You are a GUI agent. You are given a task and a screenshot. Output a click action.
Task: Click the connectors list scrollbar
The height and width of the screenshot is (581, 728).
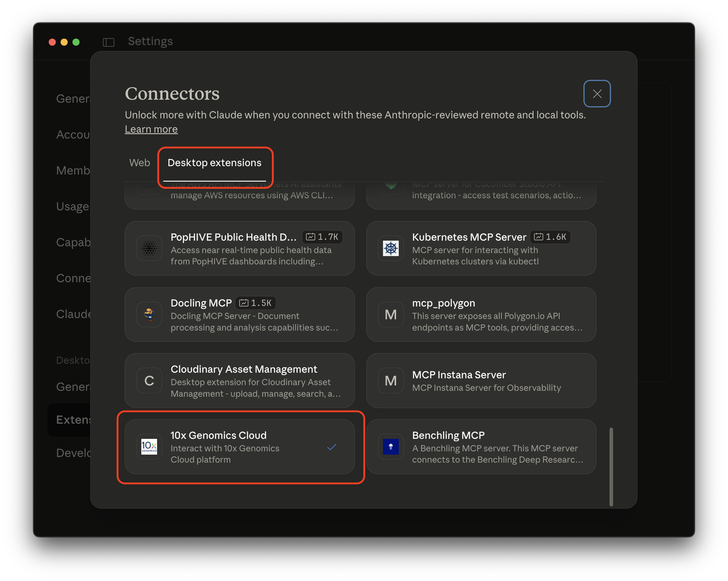(x=611, y=467)
